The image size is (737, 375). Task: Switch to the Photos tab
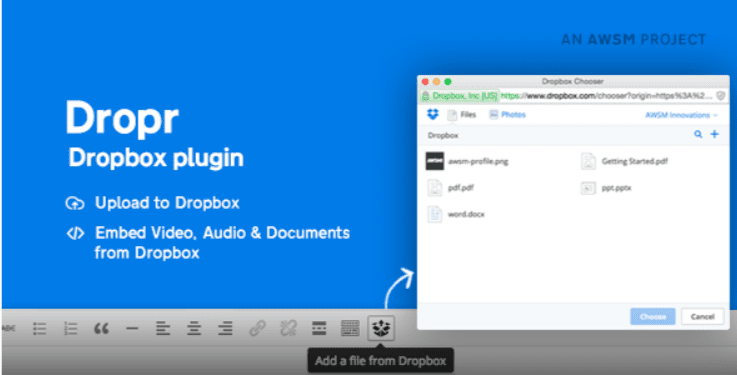(507, 115)
